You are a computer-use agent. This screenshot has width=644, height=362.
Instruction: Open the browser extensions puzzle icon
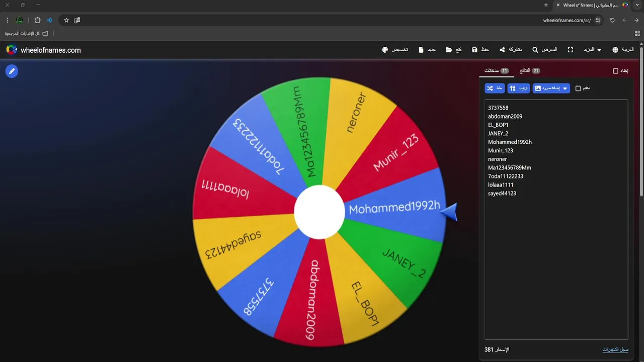[x=38, y=20]
